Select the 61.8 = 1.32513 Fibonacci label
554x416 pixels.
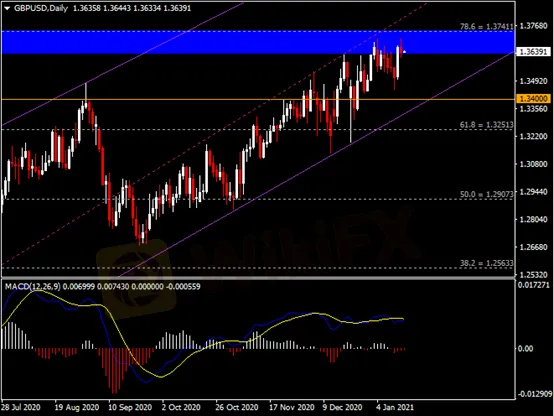coord(487,125)
